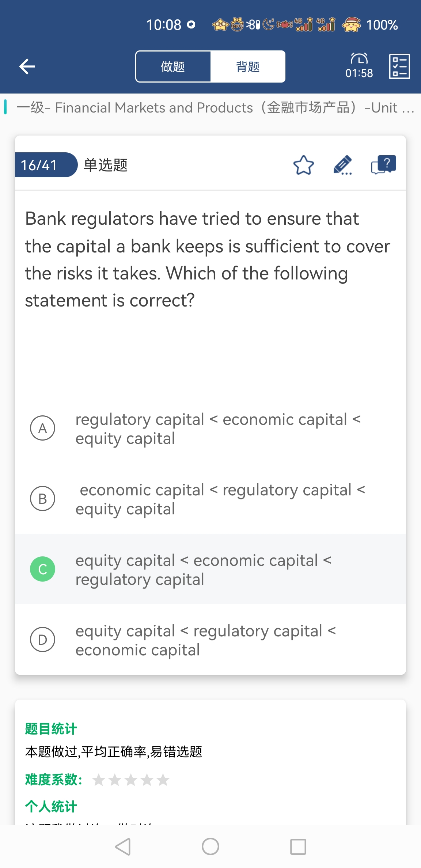
Task: Tap the 题目统计 section heading
Action: click(51, 729)
